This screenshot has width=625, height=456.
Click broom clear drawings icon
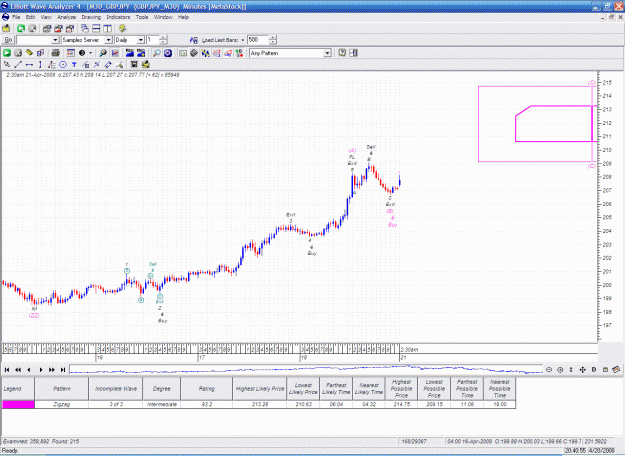tap(119, 65)
